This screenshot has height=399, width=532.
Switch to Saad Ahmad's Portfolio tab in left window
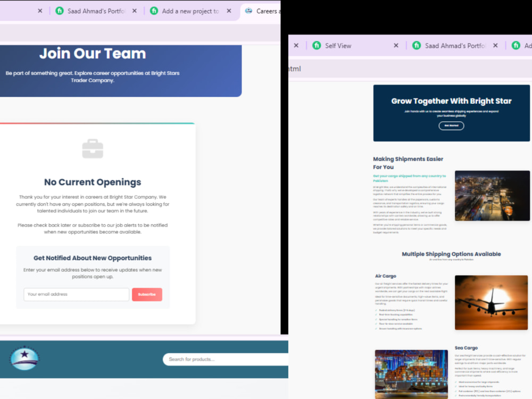tap(96, 11)
